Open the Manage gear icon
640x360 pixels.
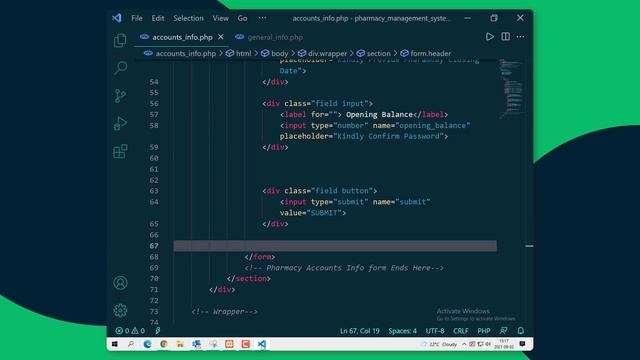pyautogui.click(x=120, y=311)
